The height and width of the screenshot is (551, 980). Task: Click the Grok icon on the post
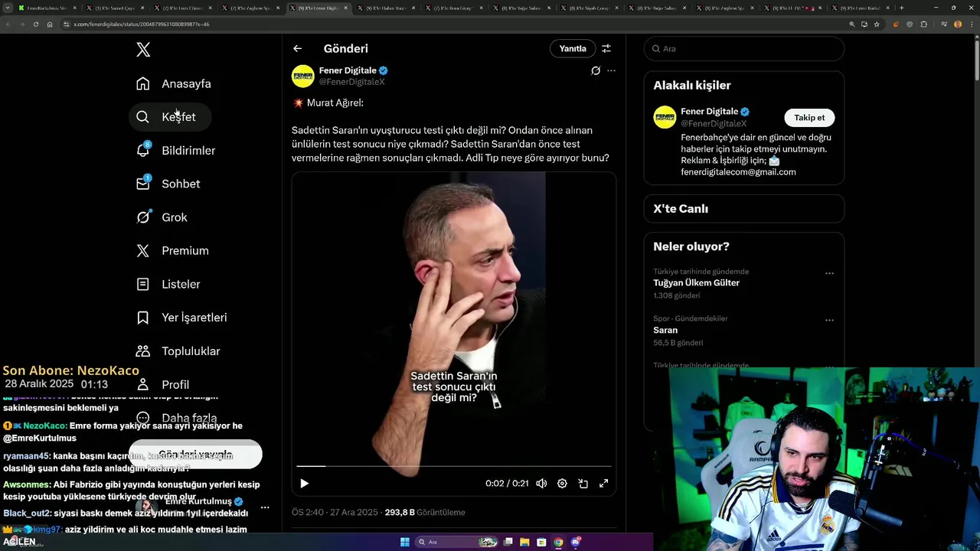(x=596, y=70)
